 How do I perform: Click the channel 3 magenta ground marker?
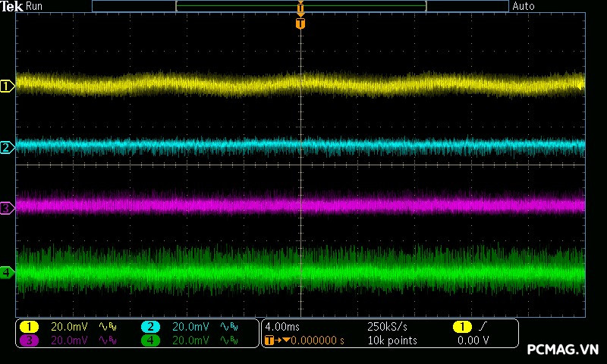click(7, 208)
